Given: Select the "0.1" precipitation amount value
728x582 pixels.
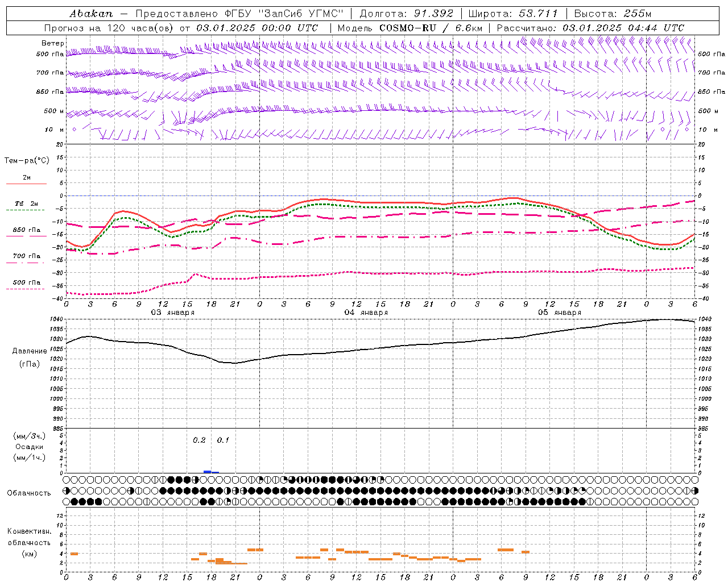Looking at the screenshot, I should click(223, 440).
